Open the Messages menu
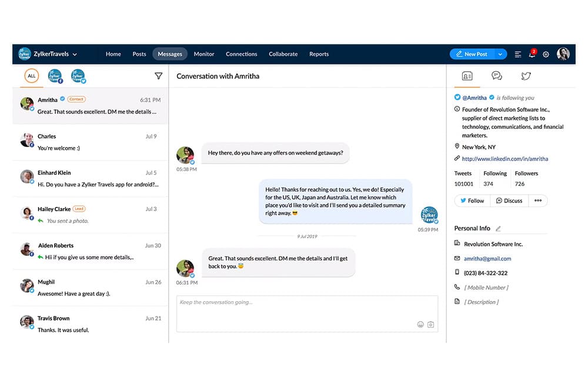 pos(170,54)
